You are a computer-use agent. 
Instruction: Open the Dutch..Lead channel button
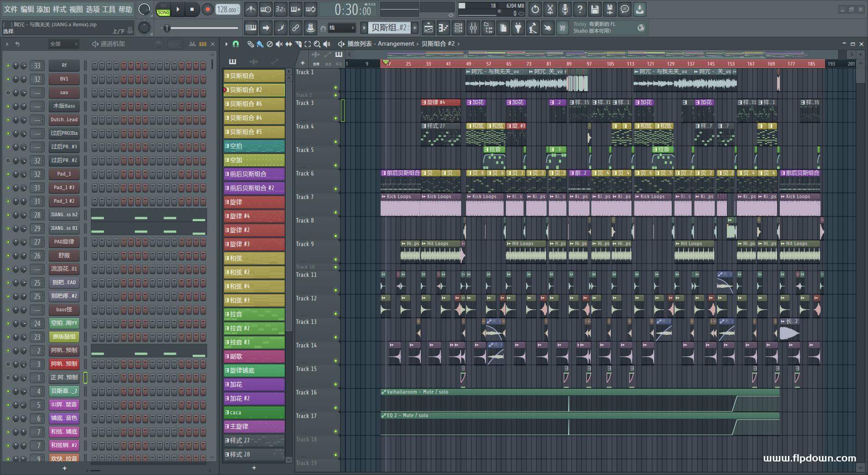pyautogui.click(x=64, y=120)
